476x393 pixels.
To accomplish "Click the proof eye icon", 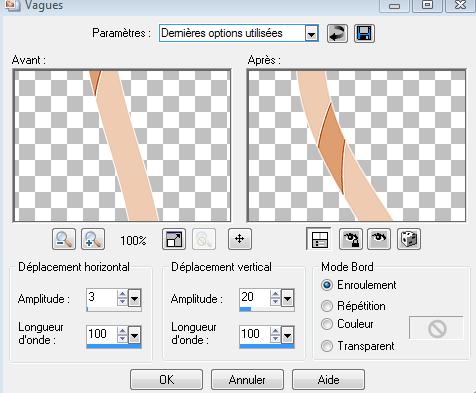I will (x=379, y=239).
